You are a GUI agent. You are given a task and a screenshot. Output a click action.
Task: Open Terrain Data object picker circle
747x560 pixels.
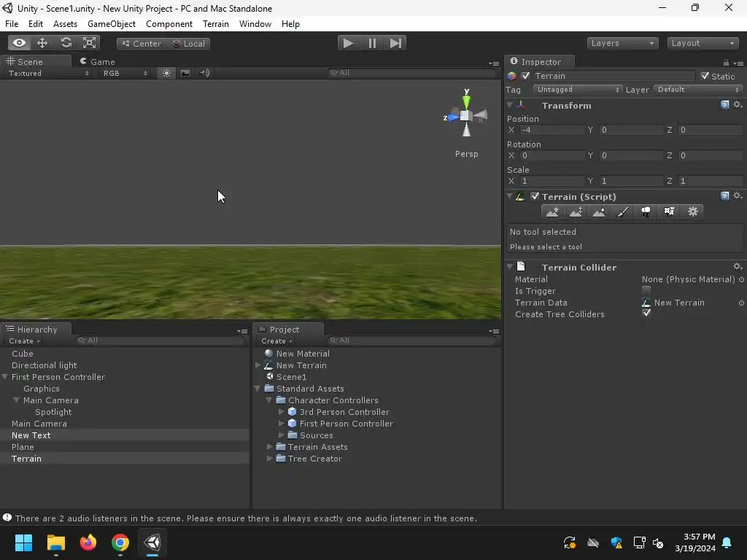coord(741,303)
